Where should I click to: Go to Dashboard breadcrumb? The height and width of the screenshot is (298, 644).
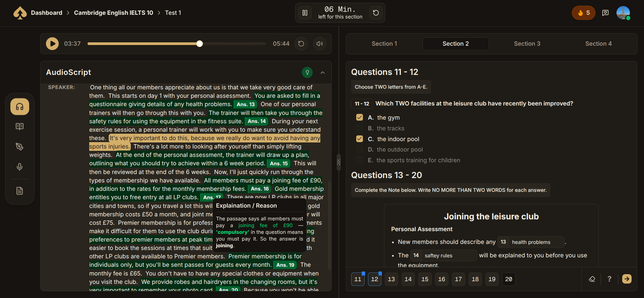click(x=47, y=13)
